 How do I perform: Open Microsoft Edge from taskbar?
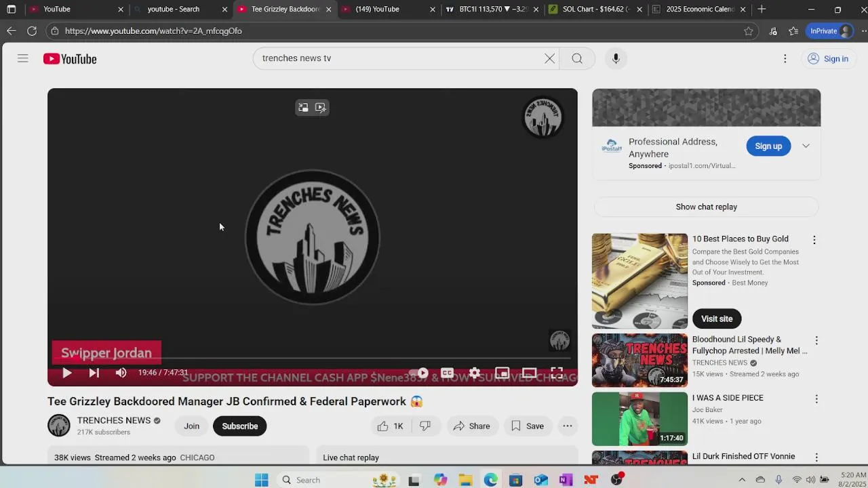click(x=490, y=480)
